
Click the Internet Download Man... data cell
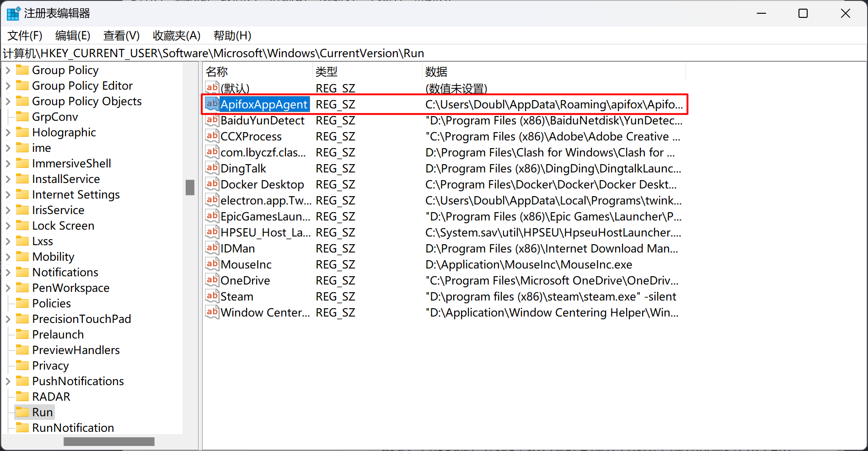(552, 248)
